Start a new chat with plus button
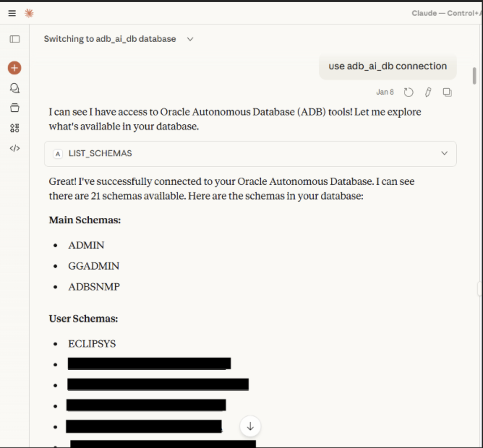This screenshot has width=483, height=448. click(x=14, y=68)
